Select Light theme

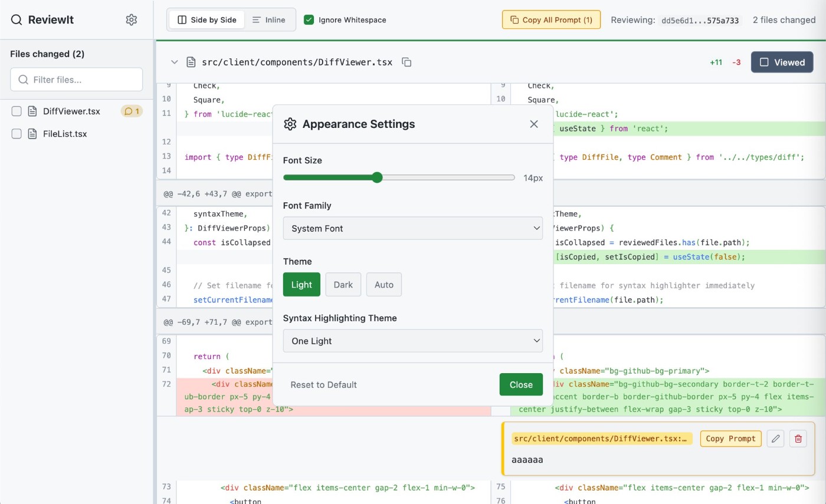tap(301, 285)
